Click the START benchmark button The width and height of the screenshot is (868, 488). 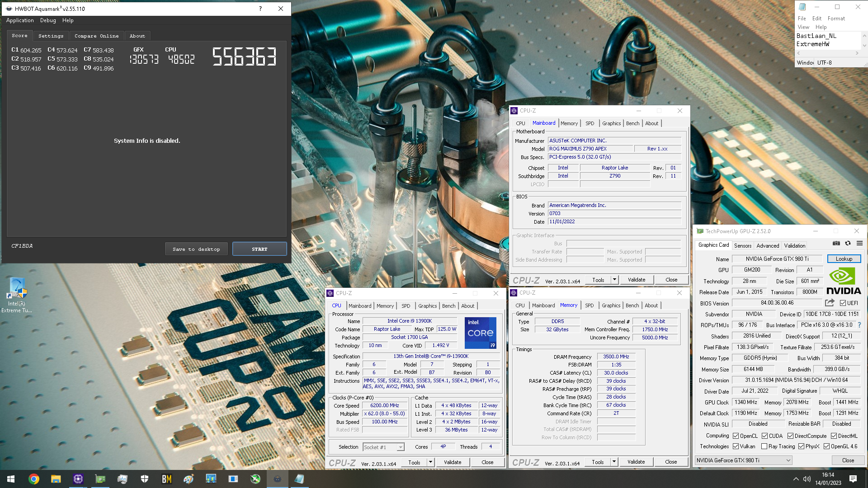click(259, 249)
